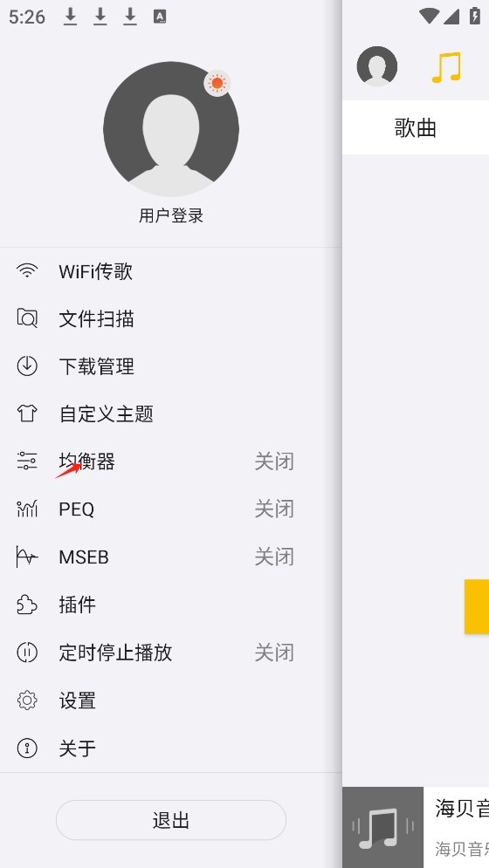489x868 pixels.
Task: Tap the now-playing album art thumbnail
Action: coord(382,827)
